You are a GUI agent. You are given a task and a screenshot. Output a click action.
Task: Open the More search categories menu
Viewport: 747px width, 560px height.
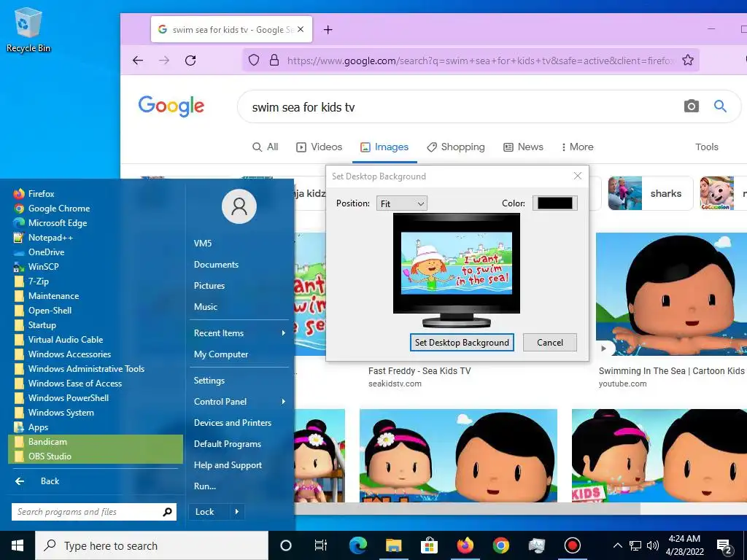pos(577,147)
